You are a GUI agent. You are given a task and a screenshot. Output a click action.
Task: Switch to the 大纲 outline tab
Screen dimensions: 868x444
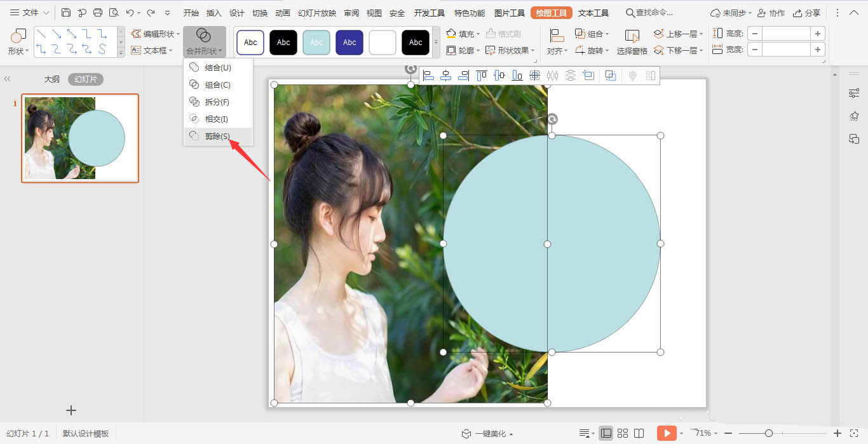51,79
